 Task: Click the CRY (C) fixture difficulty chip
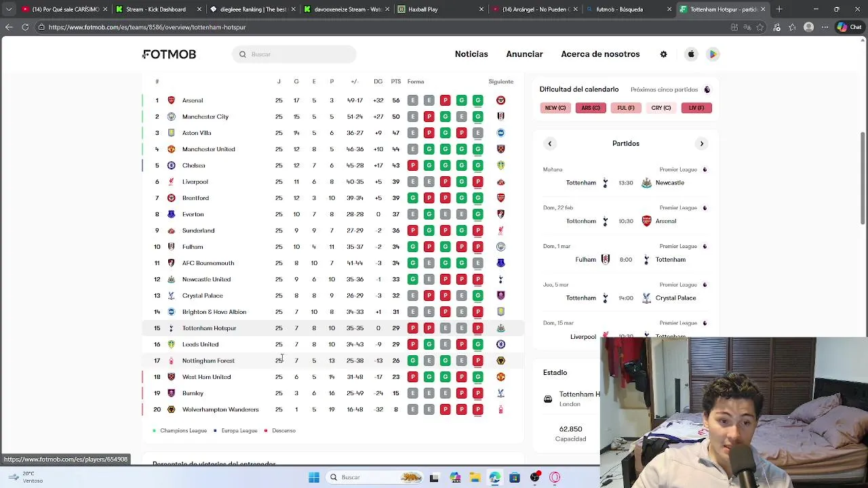coord(661,108)
